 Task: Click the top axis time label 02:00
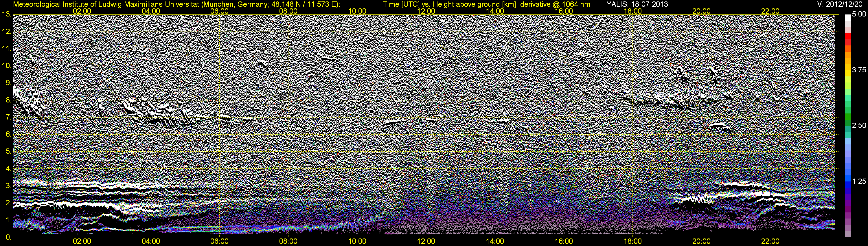pyautogui.click(x=82, y=11)
